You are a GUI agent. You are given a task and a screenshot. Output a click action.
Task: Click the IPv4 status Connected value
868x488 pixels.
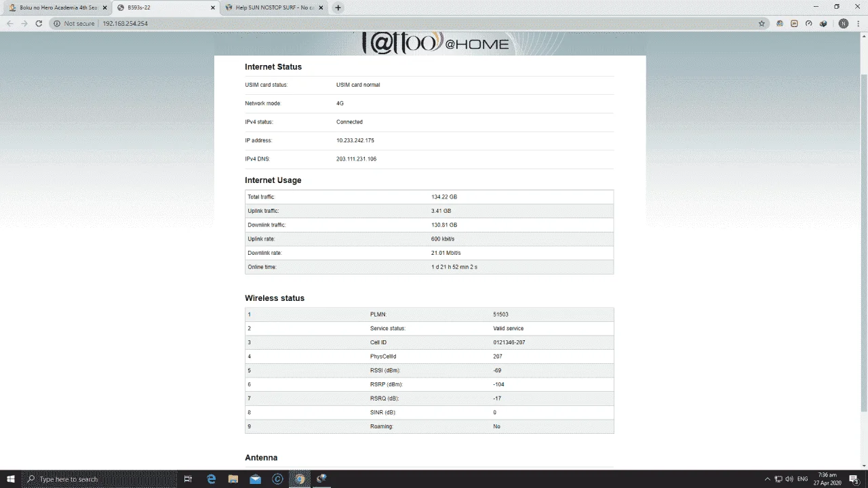tap(349, 122)
